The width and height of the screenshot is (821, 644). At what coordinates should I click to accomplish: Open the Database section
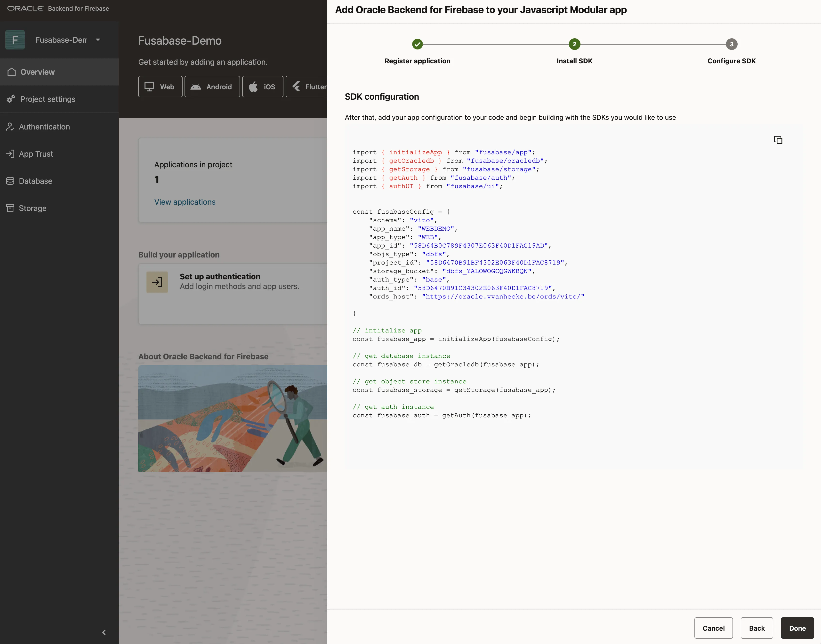coord(59,181)
